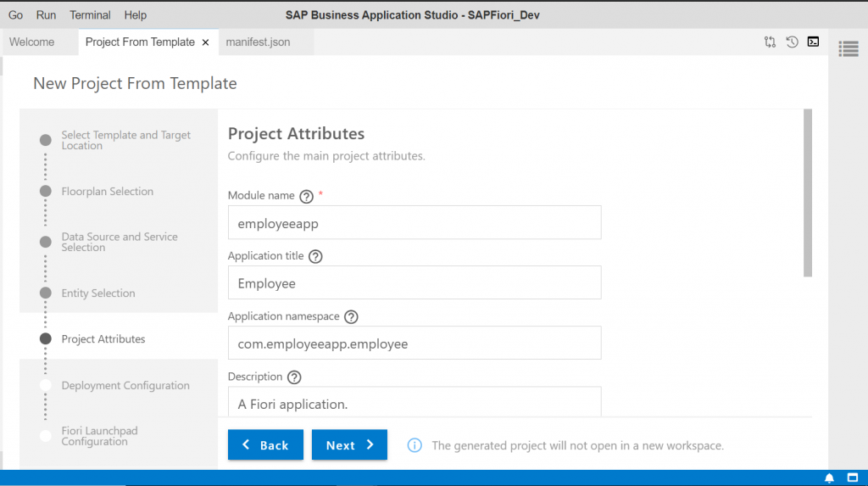Image resolution: width=868 pixels, height=486 pixels.
Task: Show help for Application namespace
Action: 351,317
